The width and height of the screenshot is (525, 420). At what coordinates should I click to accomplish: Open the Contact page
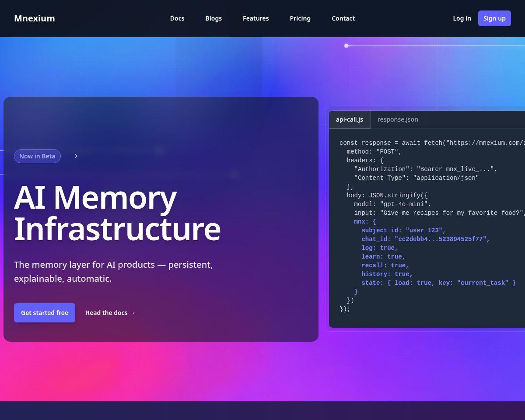click(x=343, y=18)
